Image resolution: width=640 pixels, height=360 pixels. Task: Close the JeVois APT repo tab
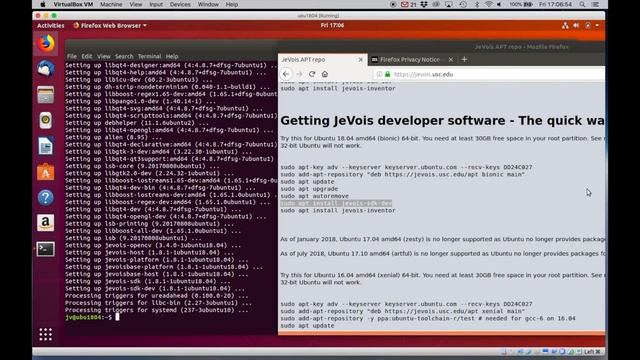pyautogui.click(x=360, y=60)
